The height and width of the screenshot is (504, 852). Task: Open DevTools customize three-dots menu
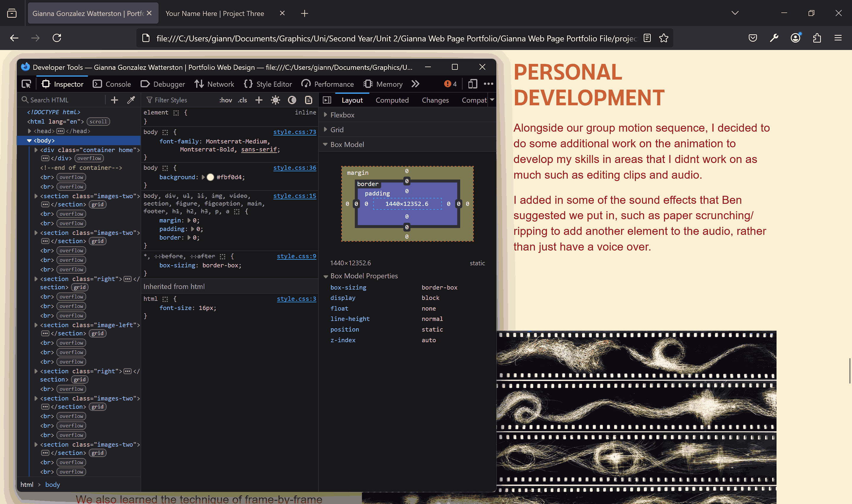pyautogui.click(x=488, y=84)
